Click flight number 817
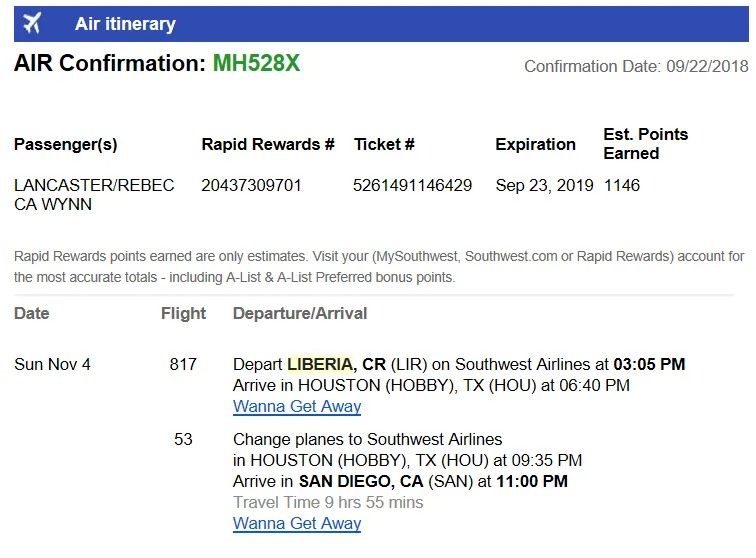The height and width of the screenshot is (558, 756). pyautogui.click(x=183, y=364)
